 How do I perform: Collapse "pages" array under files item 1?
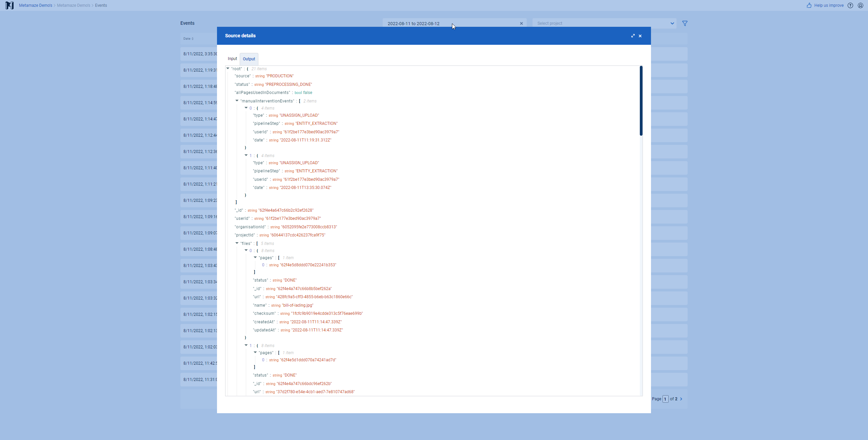255,352
